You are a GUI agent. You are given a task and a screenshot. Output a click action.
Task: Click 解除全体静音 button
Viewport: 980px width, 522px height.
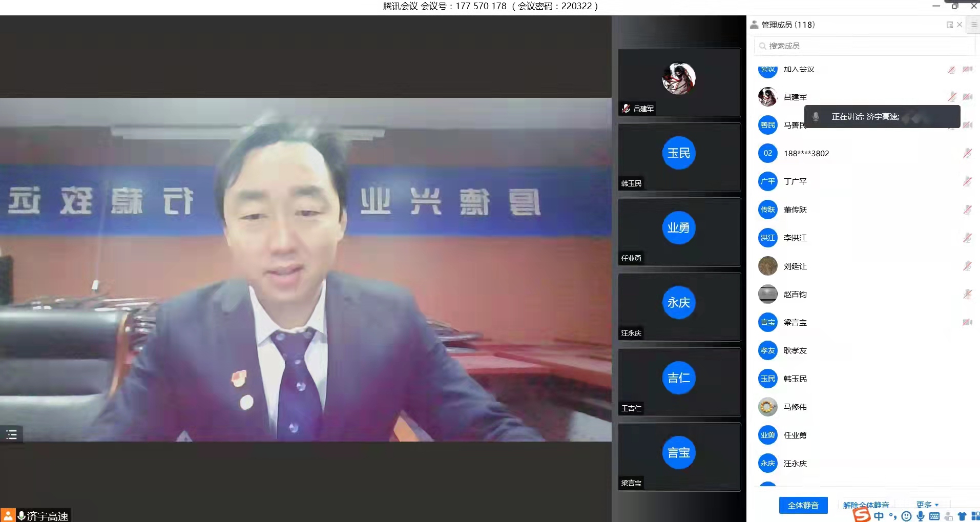pos(866,505)
